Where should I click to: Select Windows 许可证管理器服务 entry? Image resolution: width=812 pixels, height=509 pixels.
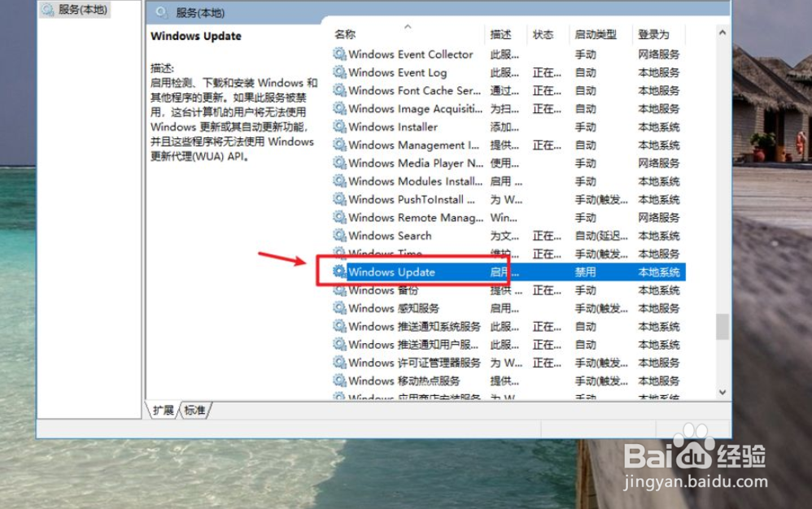point(414,362)
